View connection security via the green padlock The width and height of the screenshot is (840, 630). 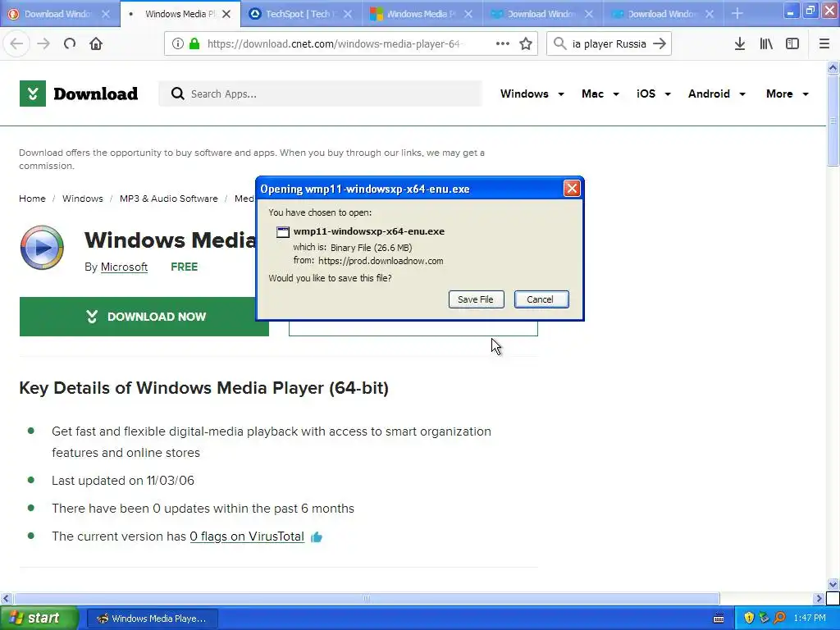click(x=194, y=44)
